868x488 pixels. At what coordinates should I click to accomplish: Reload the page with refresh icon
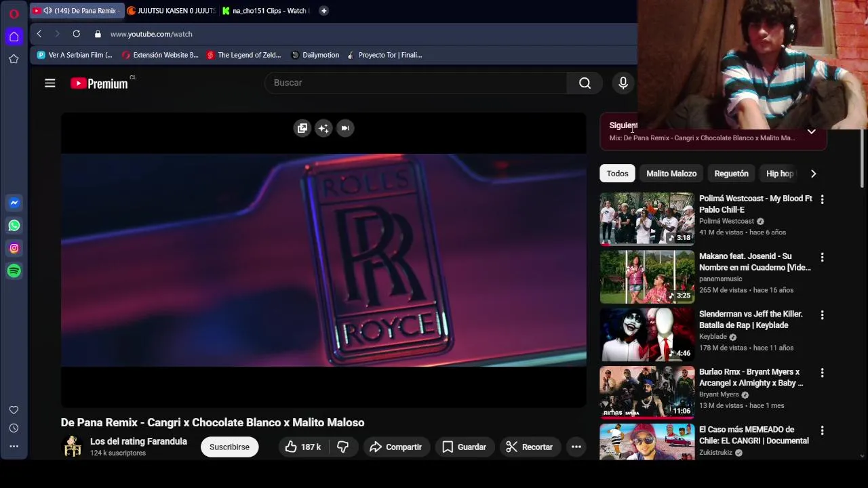click(x=77, y=34)
